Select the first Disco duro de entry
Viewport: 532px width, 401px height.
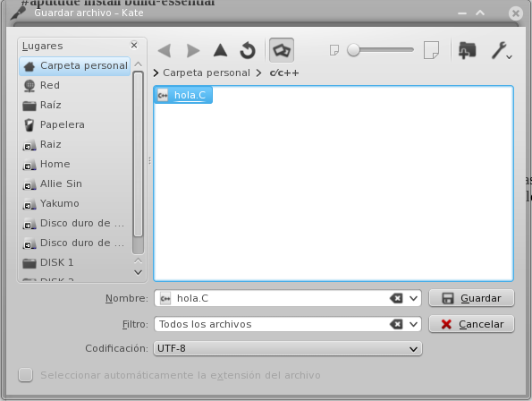(x=75, y=224)
